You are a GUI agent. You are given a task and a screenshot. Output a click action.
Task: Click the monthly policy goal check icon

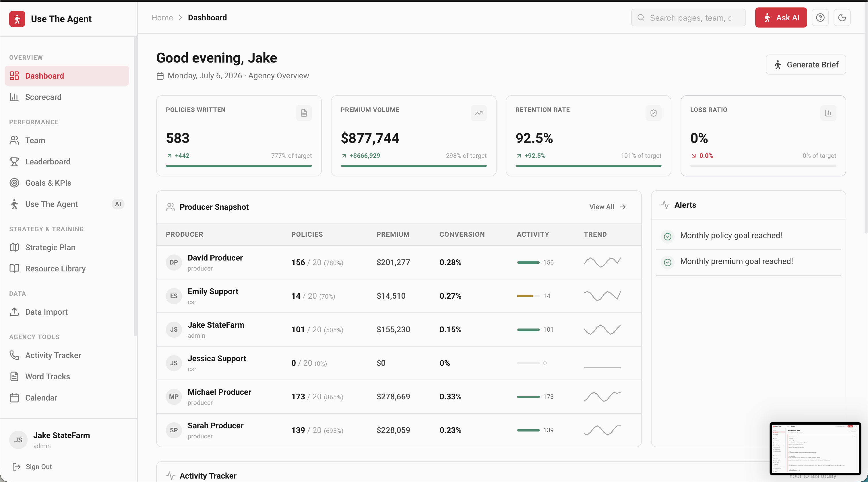coord(668,236)
